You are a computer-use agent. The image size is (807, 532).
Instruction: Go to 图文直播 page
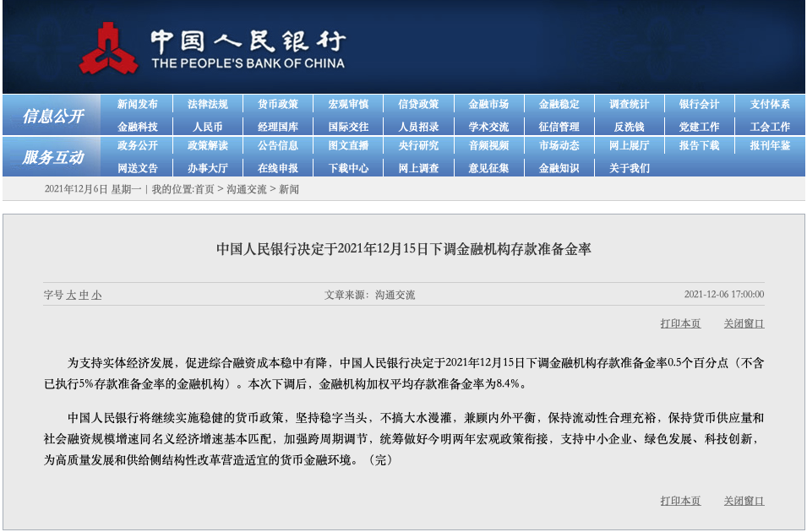tap(348, 145)
